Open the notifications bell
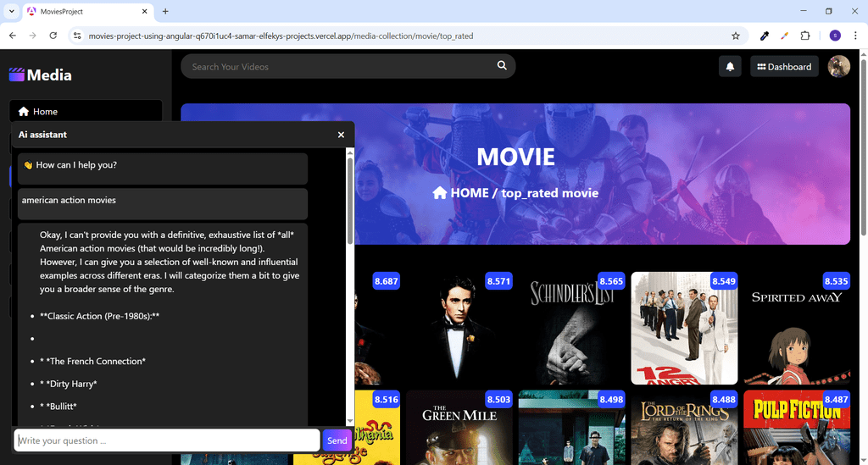Screen dimensions: 868x465 click(x=730, y=66)
